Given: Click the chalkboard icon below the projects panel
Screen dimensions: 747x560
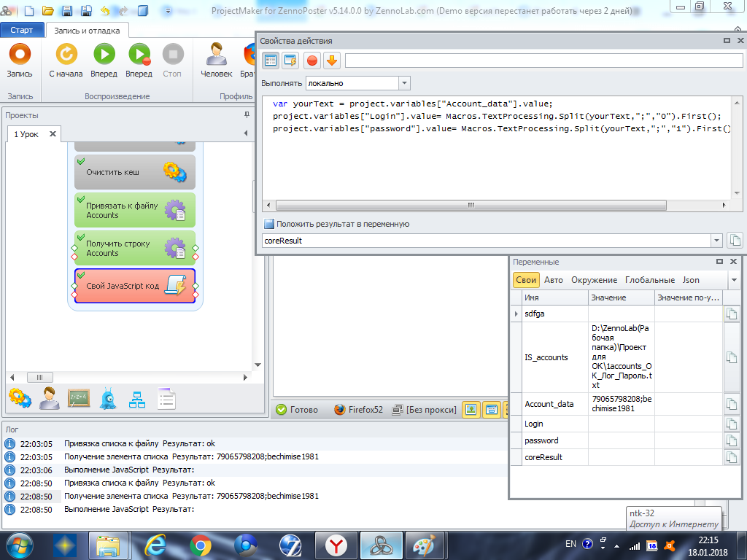Looking at the screenshot, I should [x=79, y=398].
